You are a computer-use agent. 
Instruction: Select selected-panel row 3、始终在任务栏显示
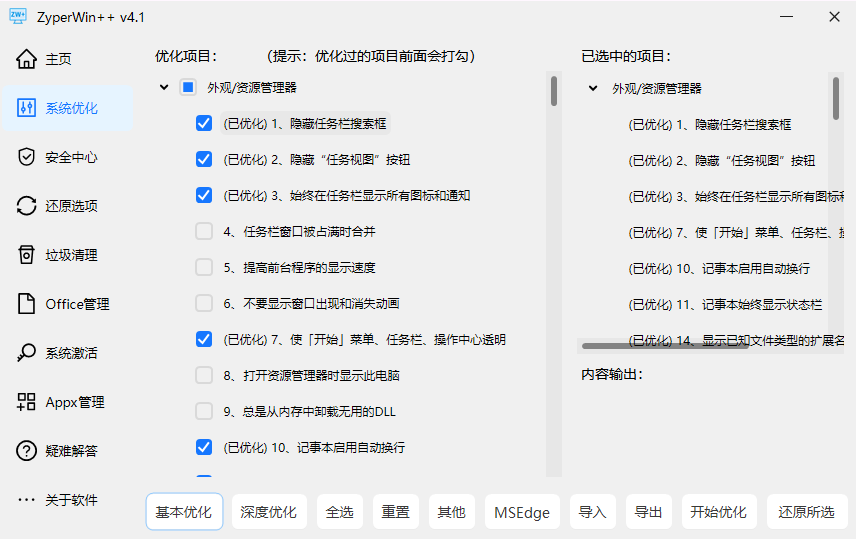tap(736, 197)
